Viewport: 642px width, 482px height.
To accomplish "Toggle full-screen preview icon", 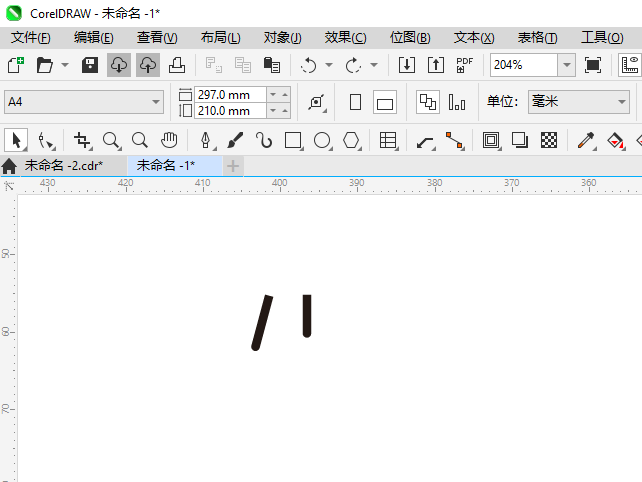I will click(x=593, y=65).
